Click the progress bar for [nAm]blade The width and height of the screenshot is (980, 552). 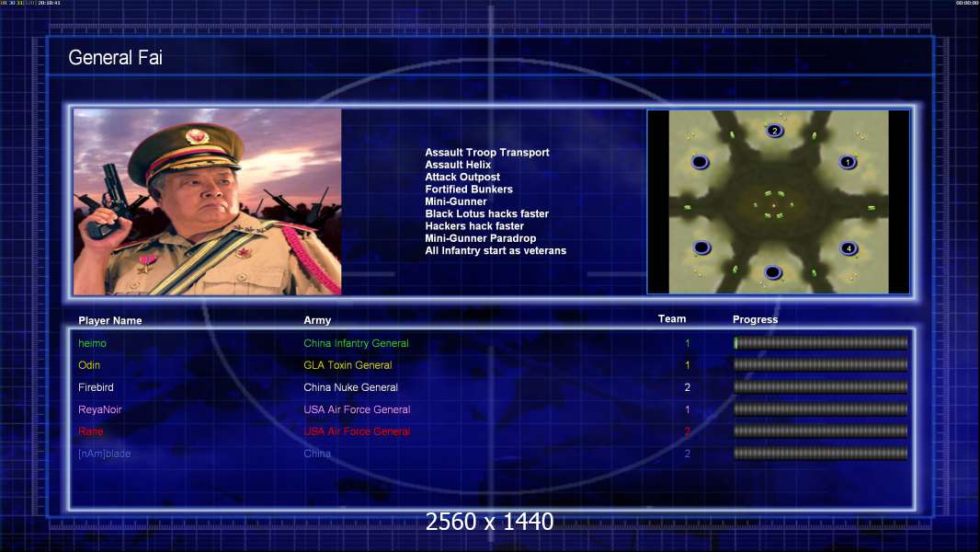coord(821,454)
